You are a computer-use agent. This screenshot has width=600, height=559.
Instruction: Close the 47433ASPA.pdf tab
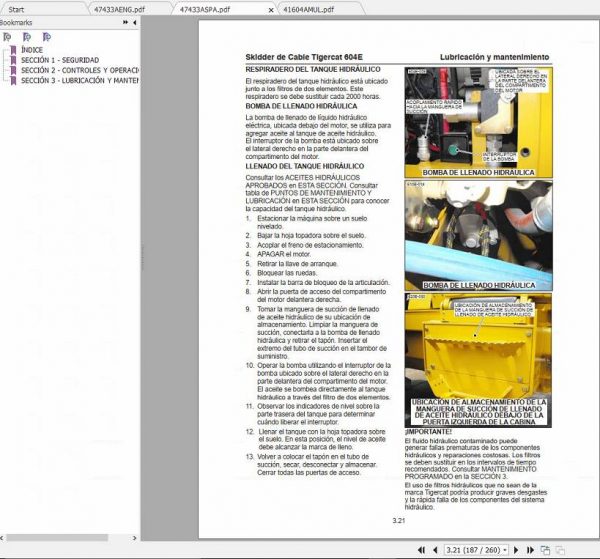271,10
